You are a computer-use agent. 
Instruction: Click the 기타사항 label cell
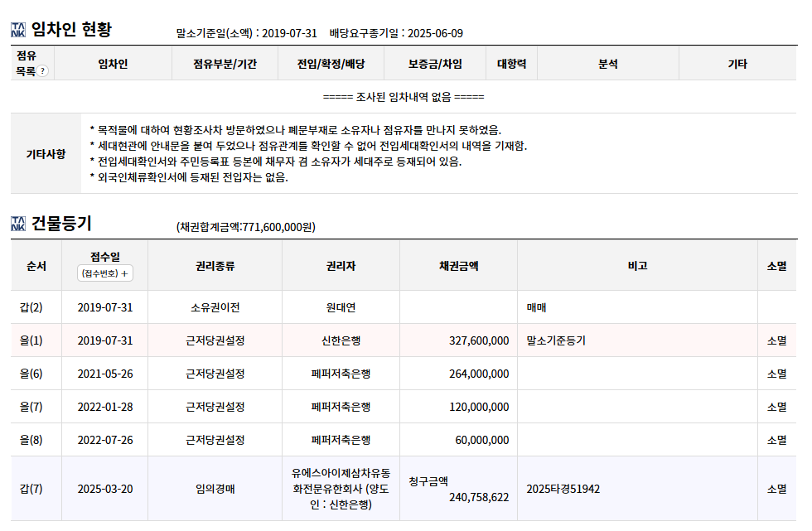(x=46, y=154)
